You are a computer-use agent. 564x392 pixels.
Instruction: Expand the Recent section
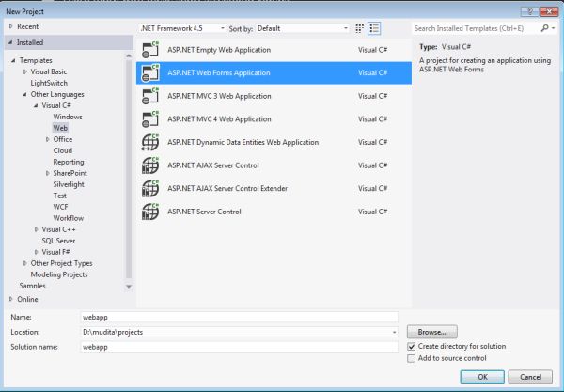(10, 26)
